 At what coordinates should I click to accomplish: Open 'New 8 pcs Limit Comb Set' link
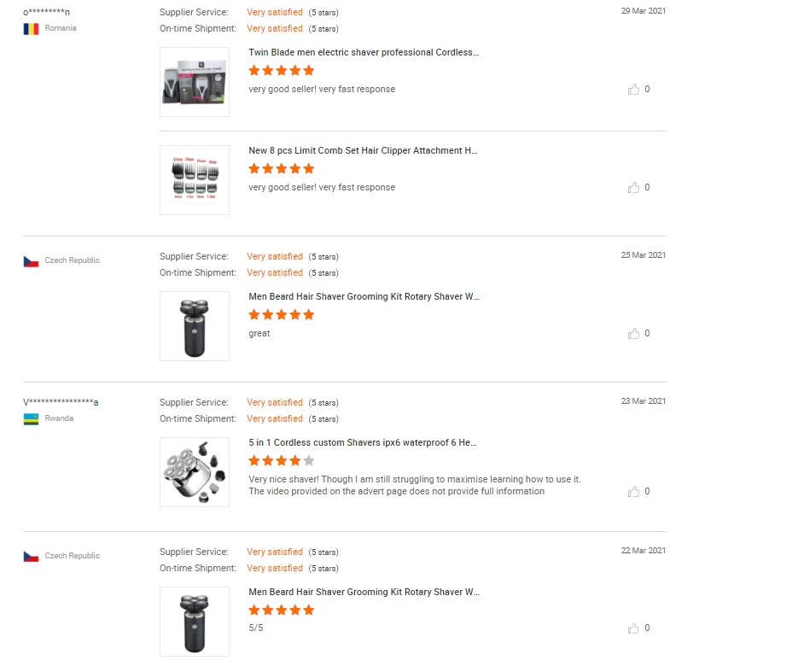tap(363, 150)
